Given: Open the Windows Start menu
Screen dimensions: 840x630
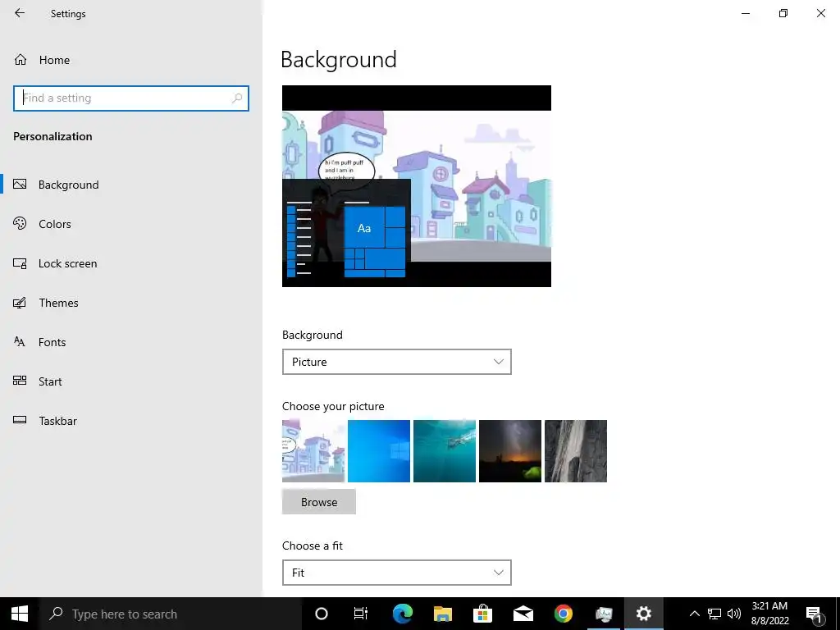Looking at the screenshot, I should click(20, 614).
